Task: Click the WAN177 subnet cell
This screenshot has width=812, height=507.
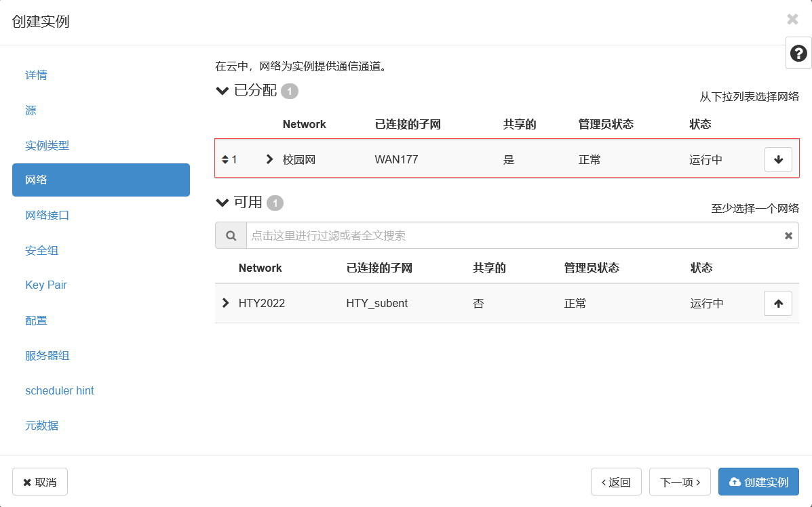Action: (396, 159)
